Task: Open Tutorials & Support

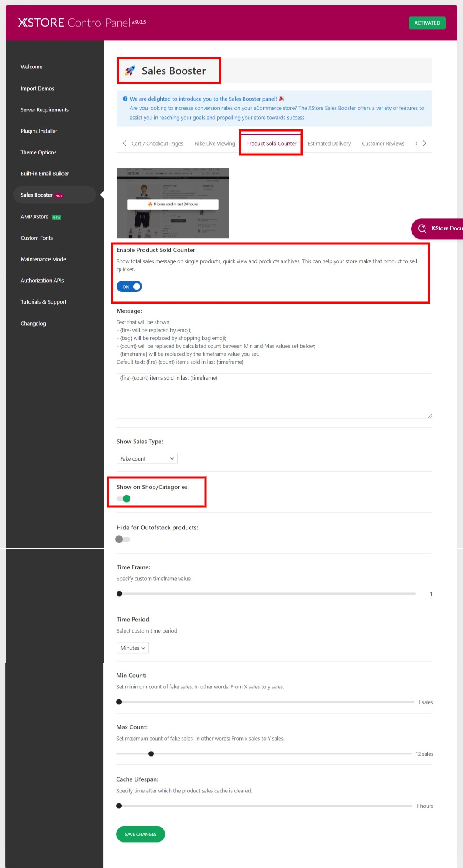Action: coord(43,302)
